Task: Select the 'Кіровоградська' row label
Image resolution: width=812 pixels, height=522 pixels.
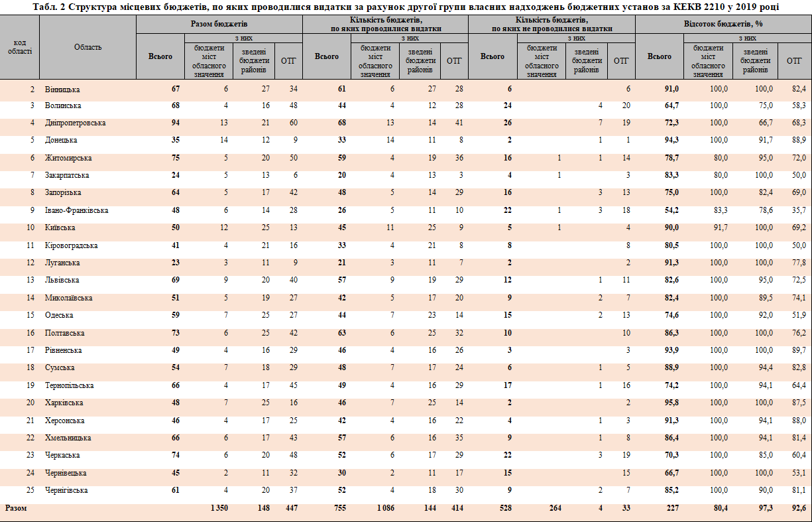Action: (x=71, y=245)
